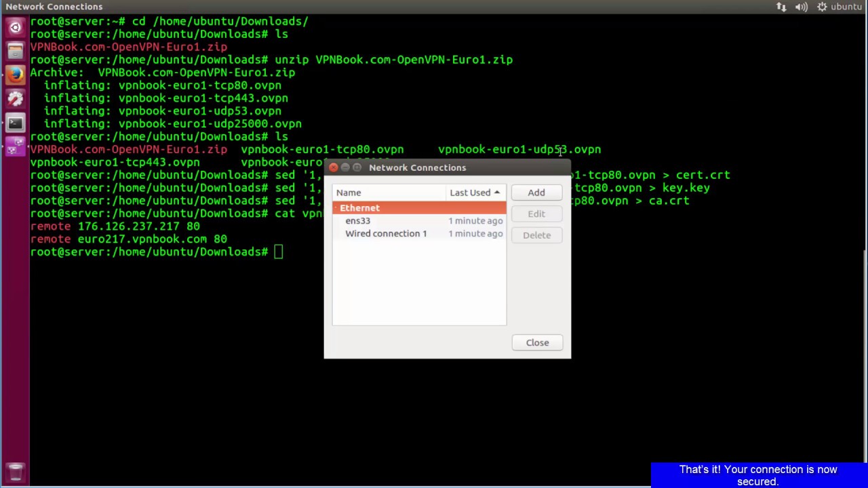Open the Files manager from the launcher
The image size is (868, 488).
pos(15,52)
